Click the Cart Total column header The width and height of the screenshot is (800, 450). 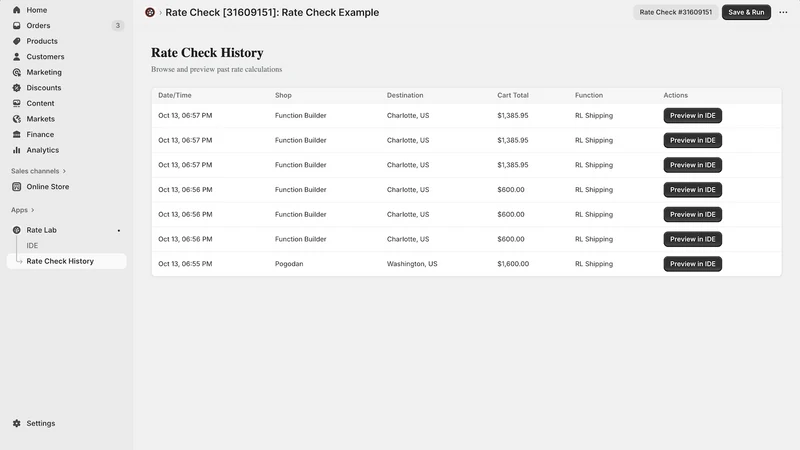pyautogui.click(x=513, y=95)
